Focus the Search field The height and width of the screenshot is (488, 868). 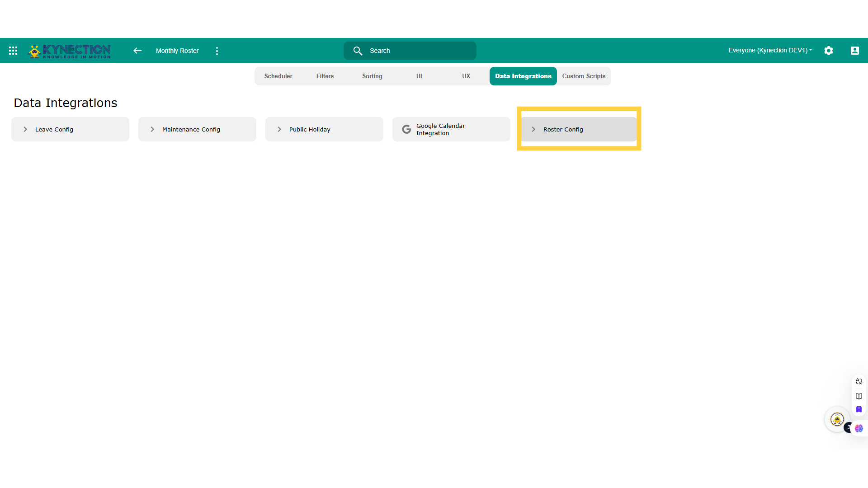pos(410,51)
